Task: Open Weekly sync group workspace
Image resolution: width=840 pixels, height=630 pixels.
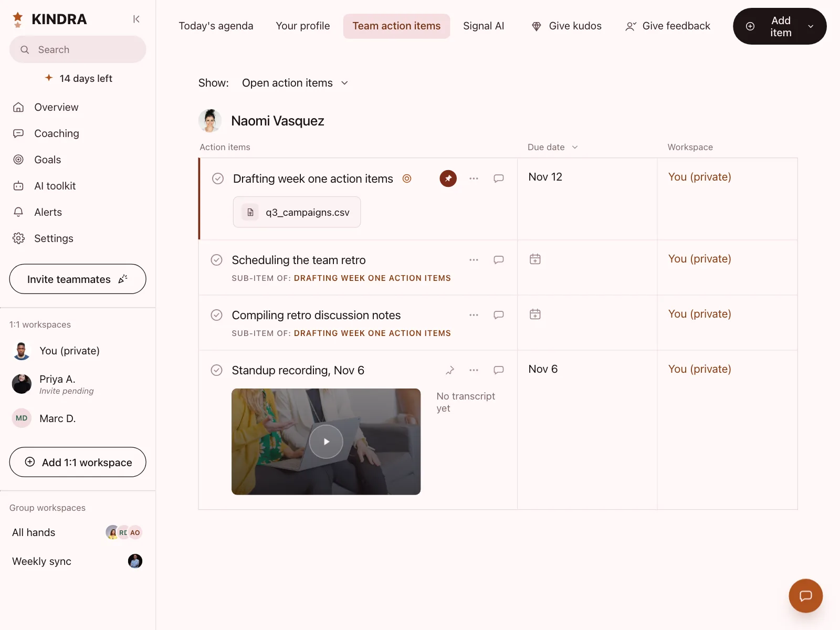Action: pyautogui.click(x=78, y=561)
